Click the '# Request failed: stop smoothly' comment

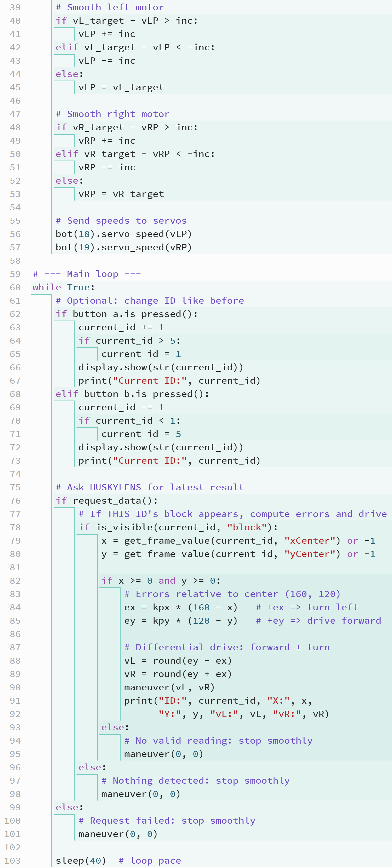point(167,820)
